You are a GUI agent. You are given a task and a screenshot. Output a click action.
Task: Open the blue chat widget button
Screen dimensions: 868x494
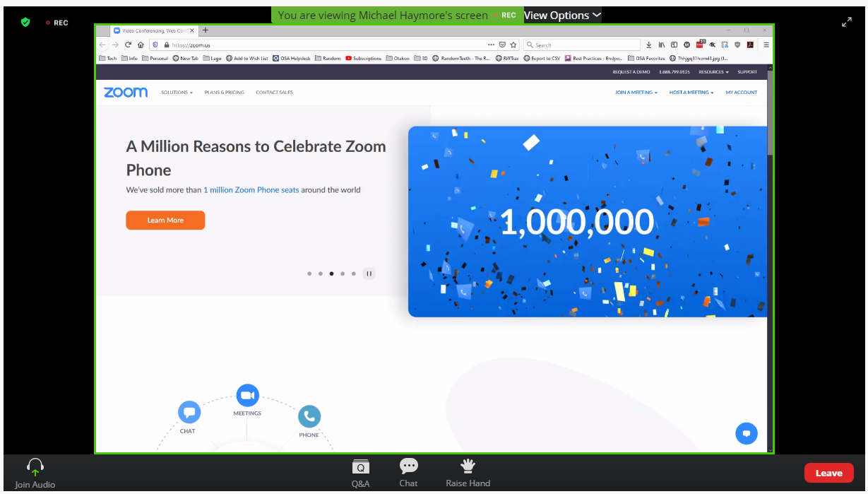click(x=747, y=433)
